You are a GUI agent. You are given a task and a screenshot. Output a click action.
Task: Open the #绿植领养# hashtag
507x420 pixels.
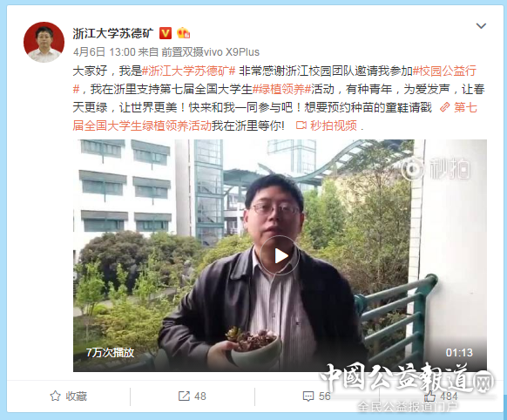point(281,89)
